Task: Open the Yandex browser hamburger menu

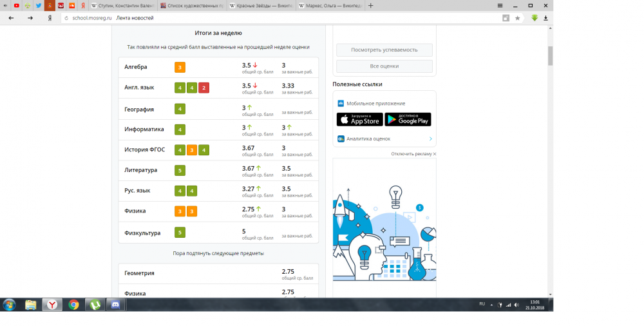Action: click(x=500, y=5)
